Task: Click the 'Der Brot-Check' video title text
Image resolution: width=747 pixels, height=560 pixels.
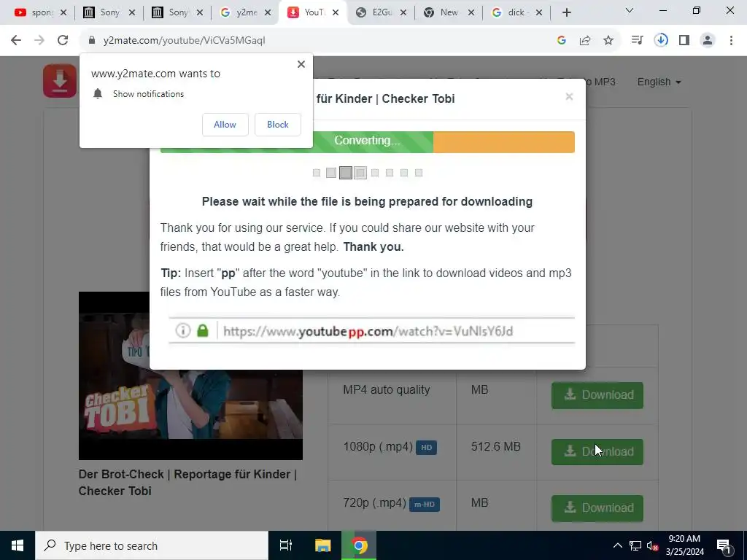Action: [187, 483]
